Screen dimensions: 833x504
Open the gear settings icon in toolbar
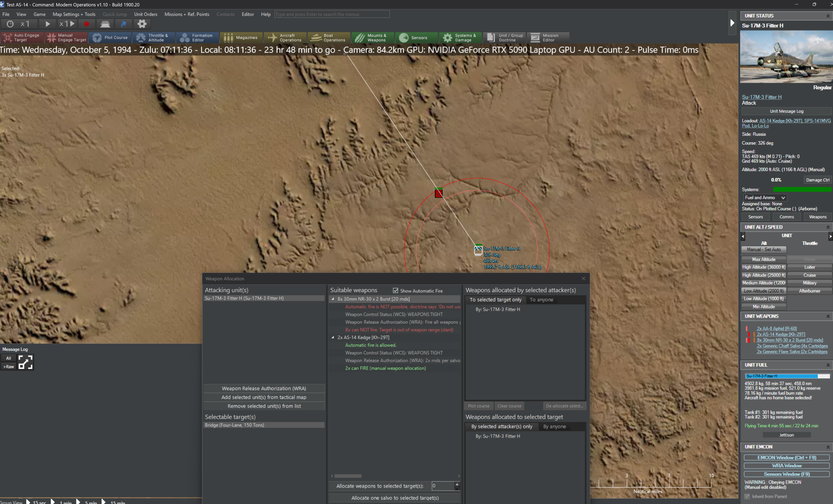(x=142, y=24)
